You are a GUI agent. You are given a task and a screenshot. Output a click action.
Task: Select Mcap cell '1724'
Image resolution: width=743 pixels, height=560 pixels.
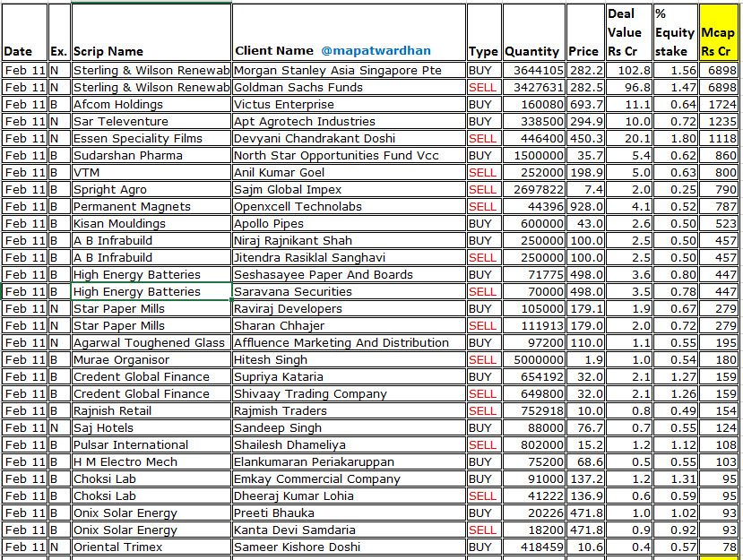coord(719,104)
